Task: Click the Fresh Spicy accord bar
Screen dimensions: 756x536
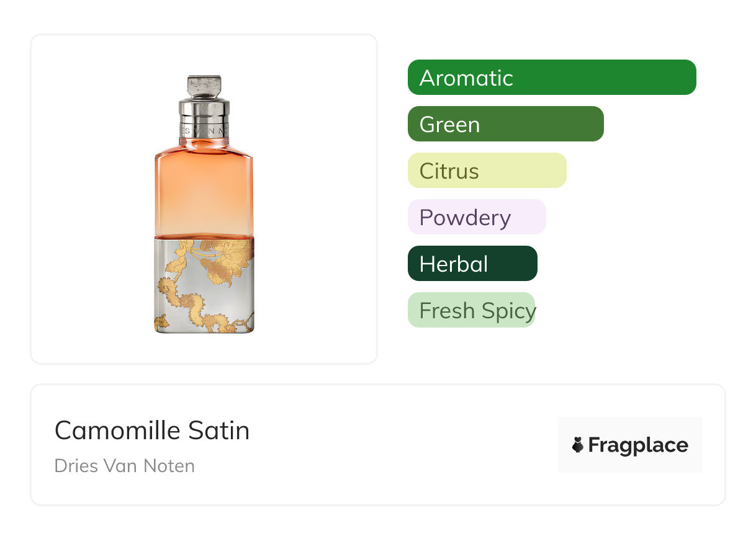Action: [x=471, y=310]
